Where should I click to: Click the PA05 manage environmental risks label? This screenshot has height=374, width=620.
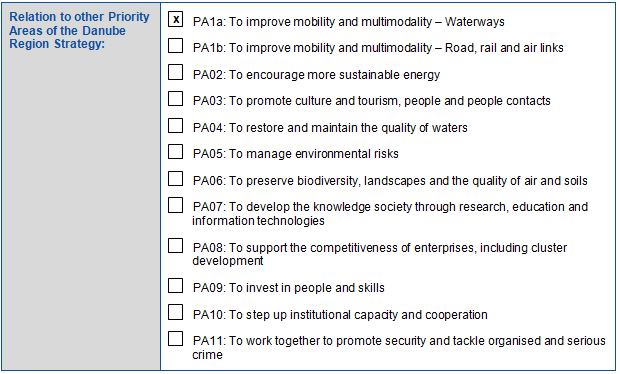pos(296,154)
